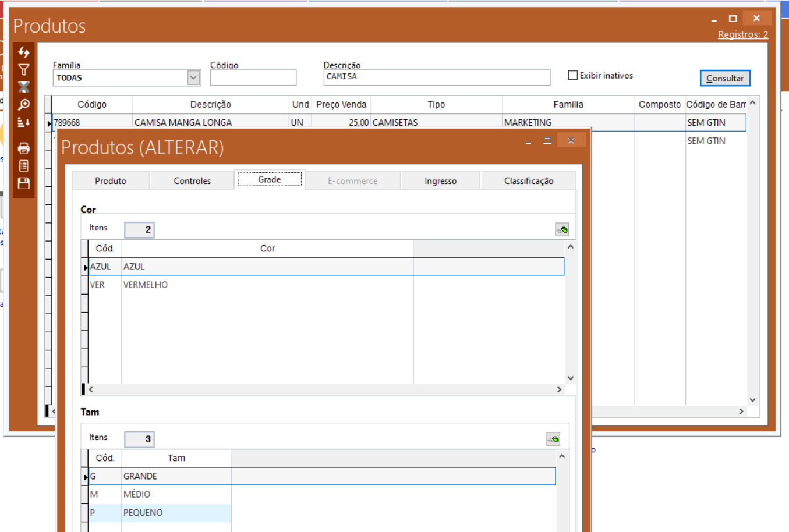Click the printer icon

click(x=24, y=148)
